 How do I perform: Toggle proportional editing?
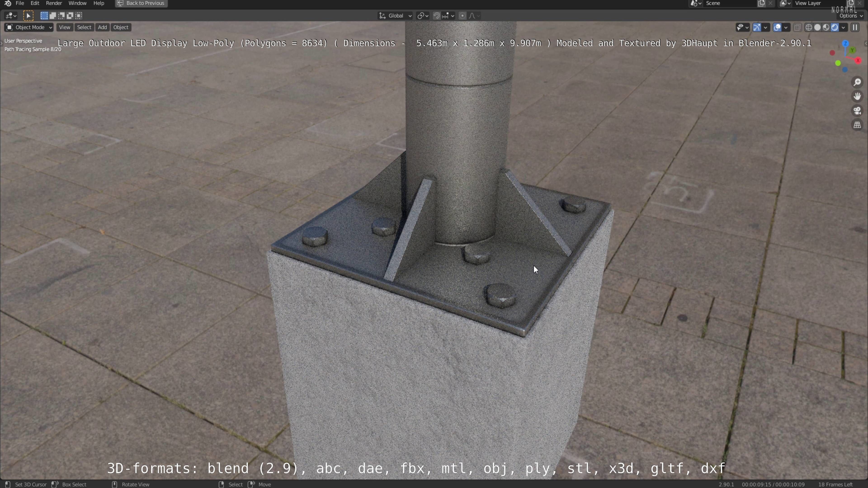click(463, 16)
